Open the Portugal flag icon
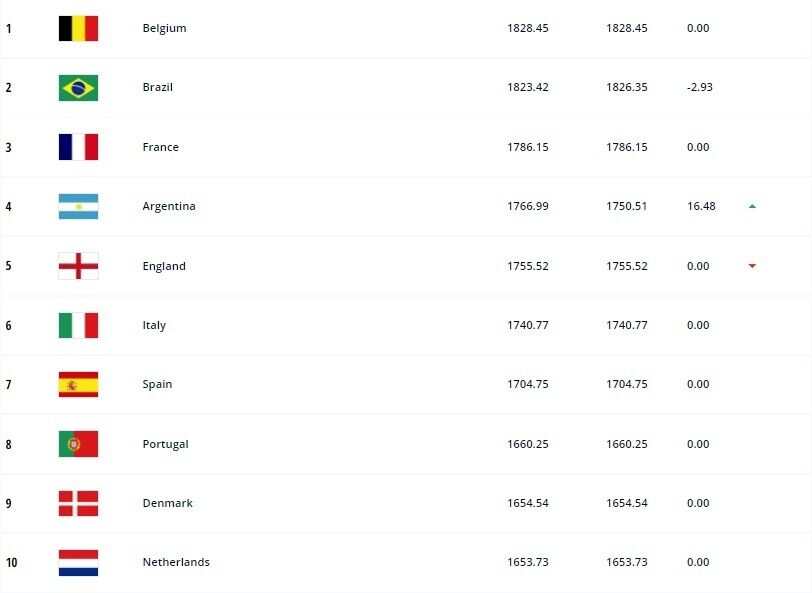This screenshot has width=812, height=593. pos(78,444)
